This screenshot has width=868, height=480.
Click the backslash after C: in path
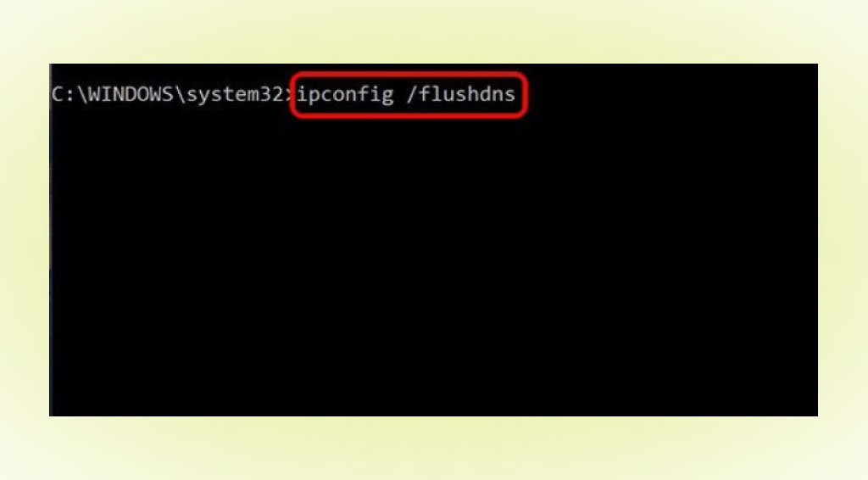(82, 95)
